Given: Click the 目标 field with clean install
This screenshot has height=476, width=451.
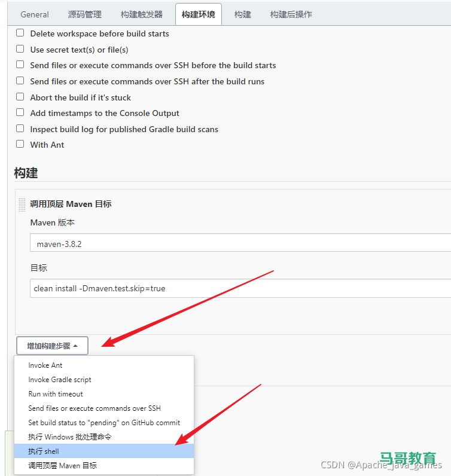Looking at the screenshot, I should (x=240, y=288).
